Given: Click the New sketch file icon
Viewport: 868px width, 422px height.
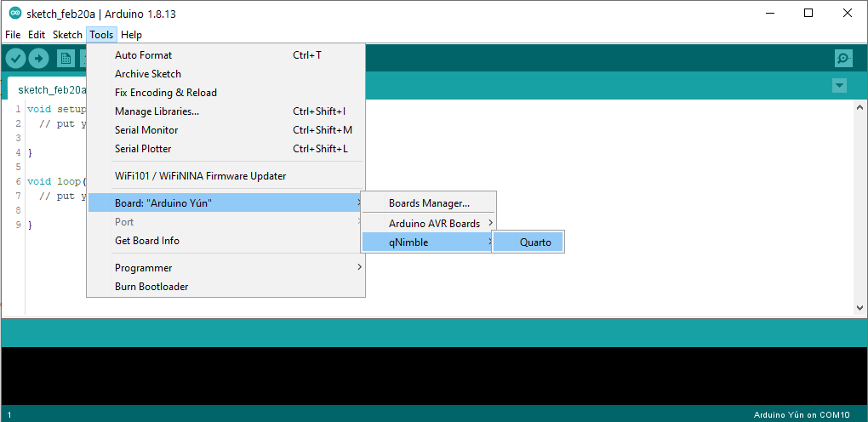Looking at the screenshot, I should tap(66, 58).
